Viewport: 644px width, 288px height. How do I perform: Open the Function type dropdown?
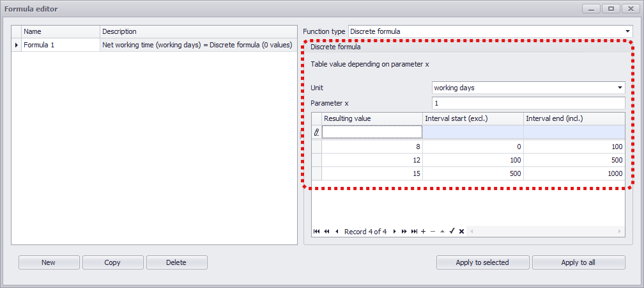click(627, 31)
